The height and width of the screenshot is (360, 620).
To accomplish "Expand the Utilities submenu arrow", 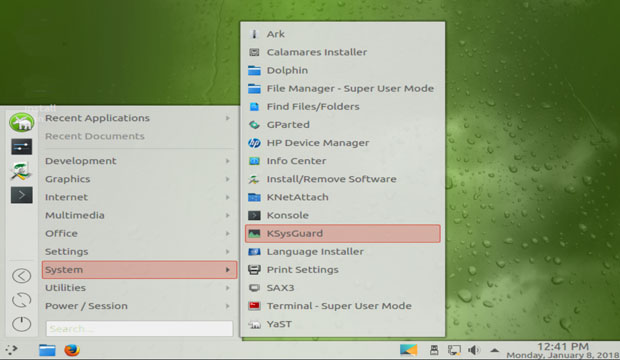I will coord(228,288).
